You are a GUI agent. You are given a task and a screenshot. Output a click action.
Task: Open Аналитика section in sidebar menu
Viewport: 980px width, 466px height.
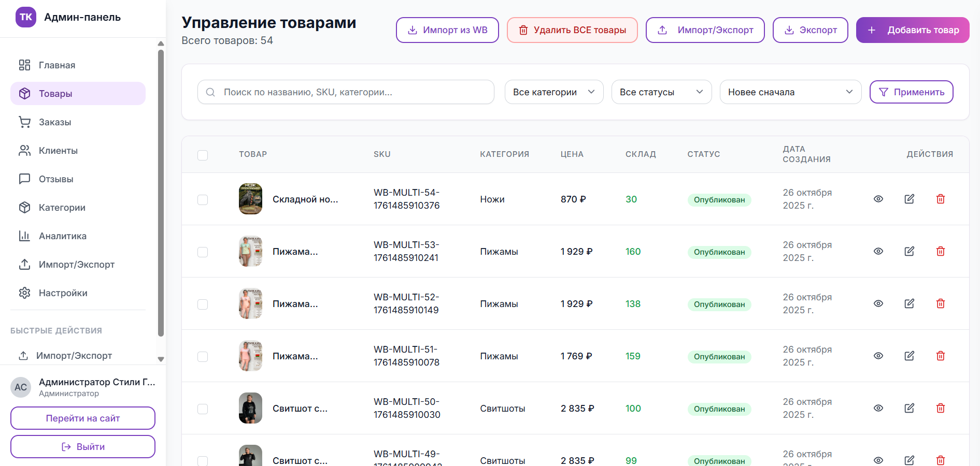click(x=62, y=236)
